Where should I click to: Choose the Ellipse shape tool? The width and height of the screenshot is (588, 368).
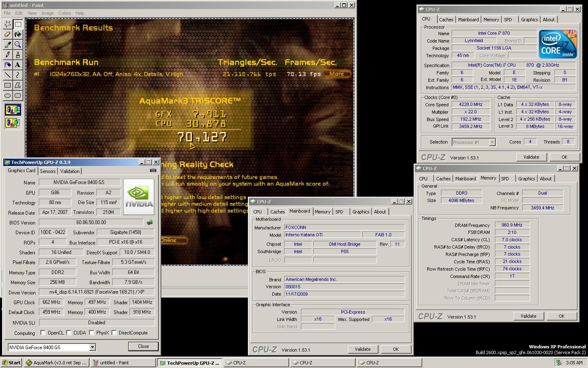(x=8, y=96)
